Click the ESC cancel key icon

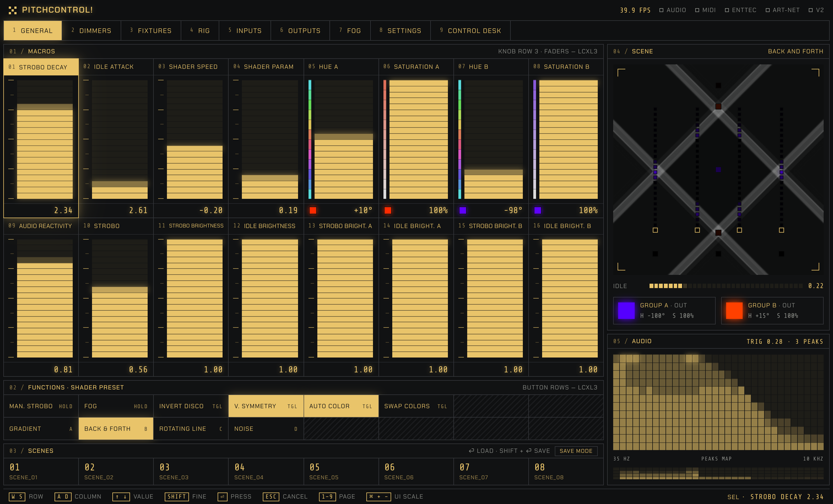pyautogui.click(x=271, y=497)
